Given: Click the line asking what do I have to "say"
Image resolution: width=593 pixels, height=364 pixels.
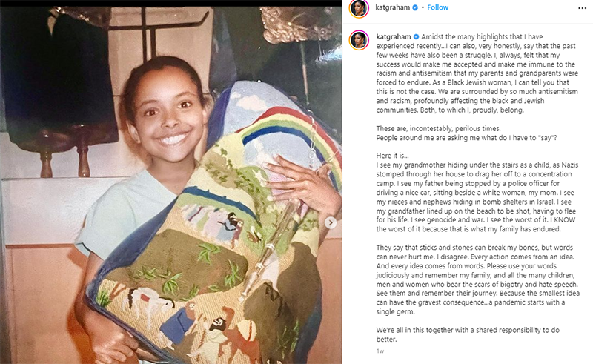Looking at the screenshot, I should 466,138.
